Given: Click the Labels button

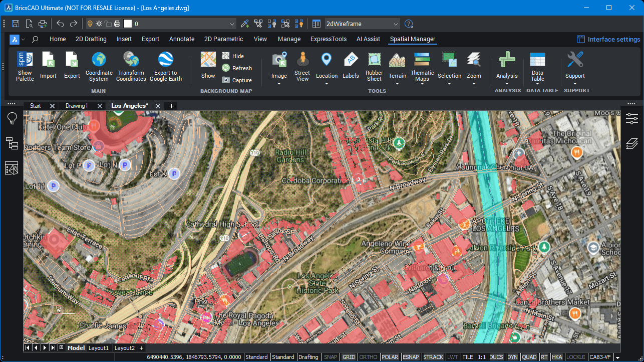Looking at the screenshot, I should coord(351,66).
